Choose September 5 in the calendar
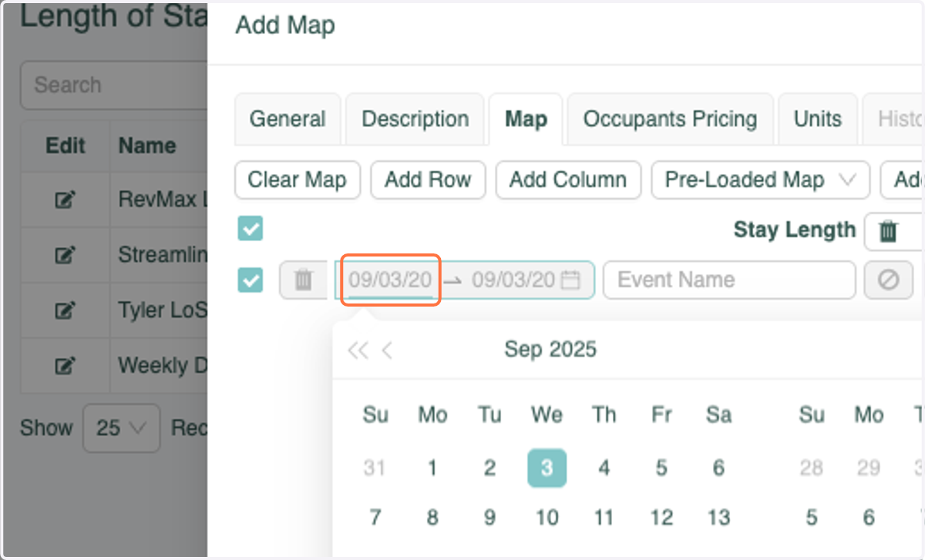The image size is (925, 560). [x=661, y=468]
